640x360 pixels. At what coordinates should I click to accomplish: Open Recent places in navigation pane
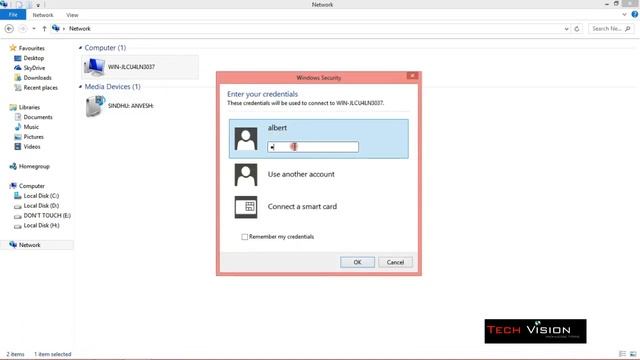pos(40,87)
